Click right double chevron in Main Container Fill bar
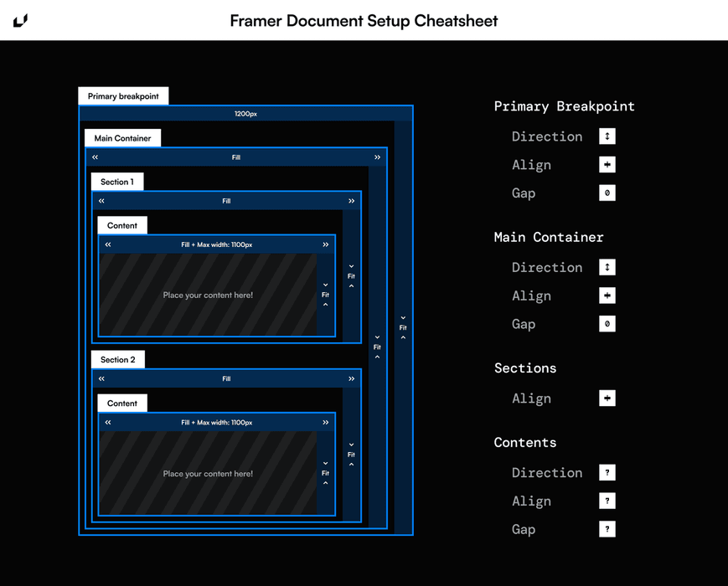This screenshot has height=586, width=728. pos(378,157)
